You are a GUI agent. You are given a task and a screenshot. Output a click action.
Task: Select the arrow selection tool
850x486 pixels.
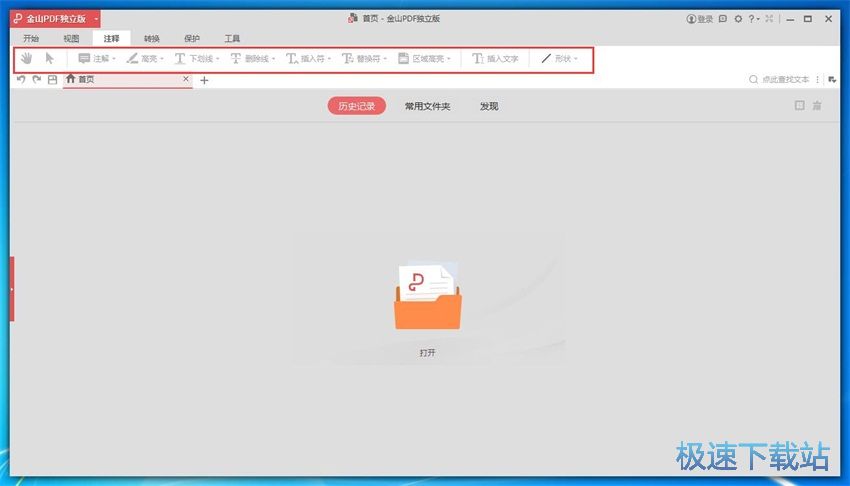point(50,59)
